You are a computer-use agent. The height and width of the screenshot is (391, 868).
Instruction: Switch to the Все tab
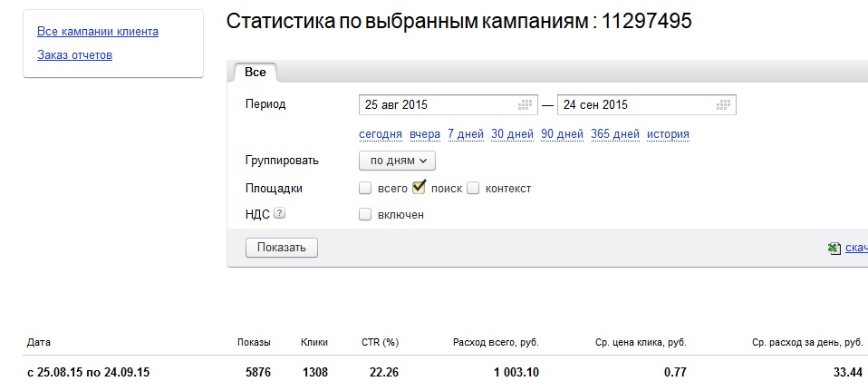tap(256, 72)
